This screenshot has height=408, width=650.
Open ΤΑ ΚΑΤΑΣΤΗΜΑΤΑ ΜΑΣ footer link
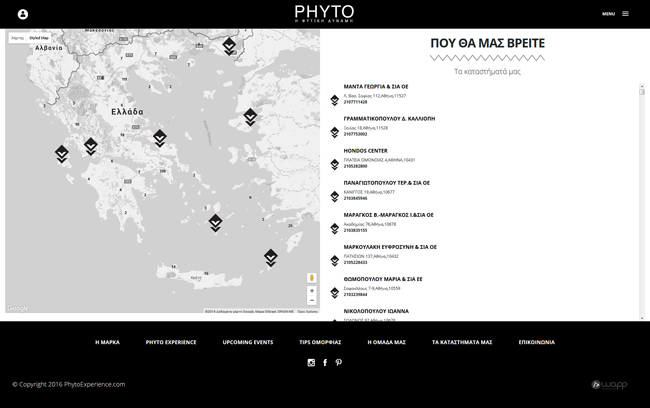[462, 342]
